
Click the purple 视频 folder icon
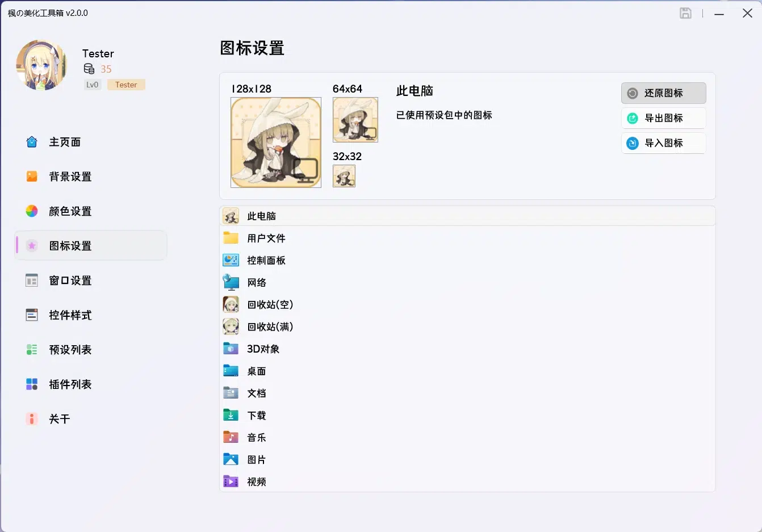click(231, 481)
